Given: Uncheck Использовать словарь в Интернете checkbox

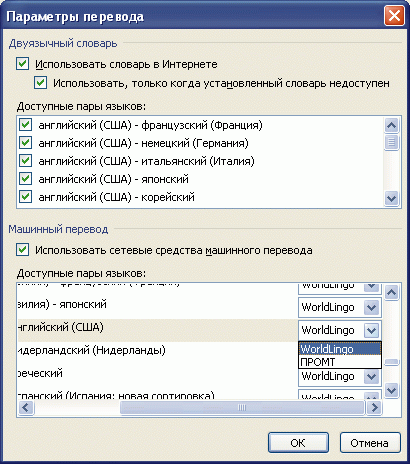Looking at the screenshot, I should click(x=22, y=64).
